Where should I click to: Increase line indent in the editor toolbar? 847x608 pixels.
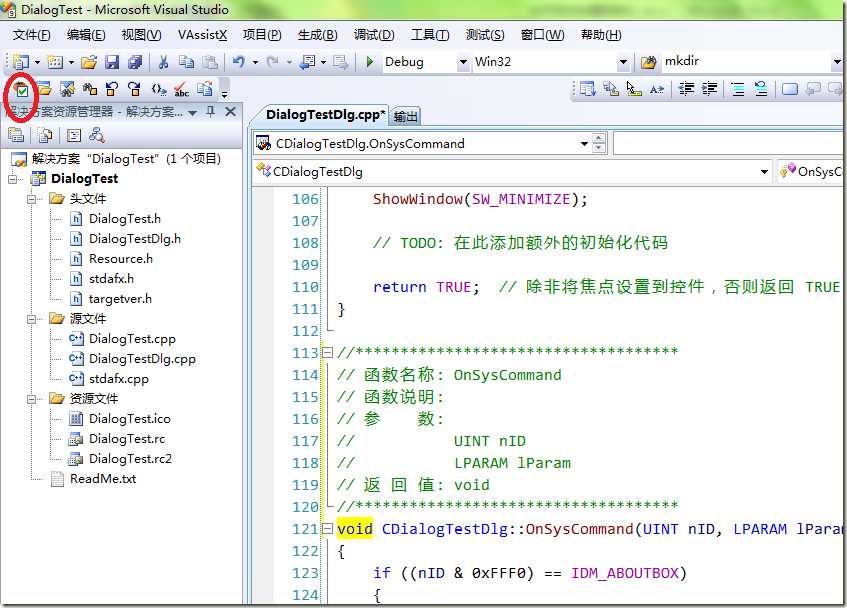[709, 89]
